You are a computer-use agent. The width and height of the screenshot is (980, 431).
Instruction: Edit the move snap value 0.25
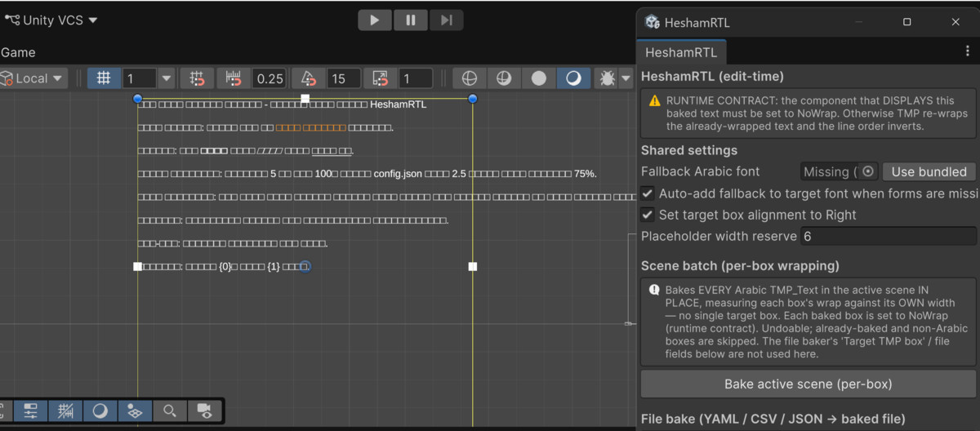coord(269,78)
